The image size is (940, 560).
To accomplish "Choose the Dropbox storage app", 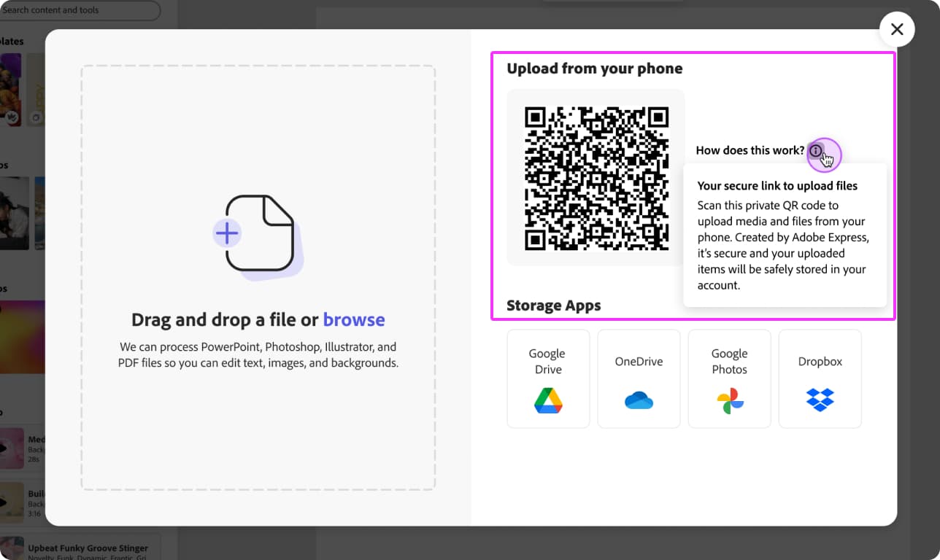I will 820,378.
